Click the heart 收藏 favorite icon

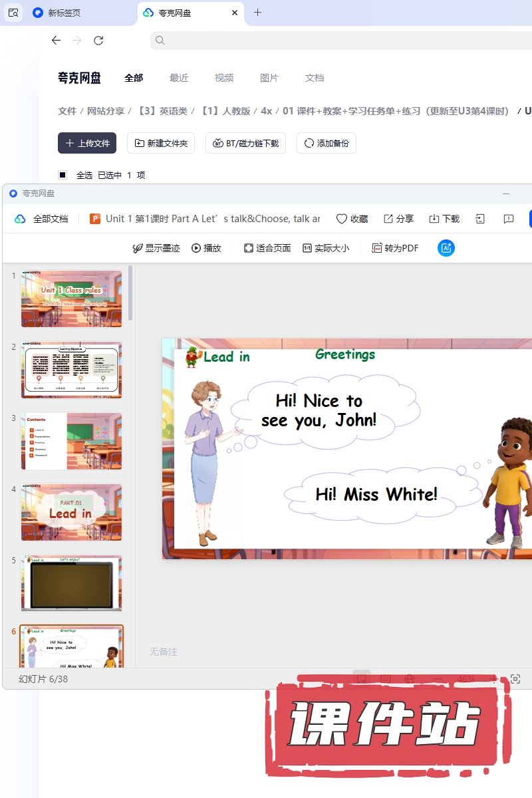[342, 219]
